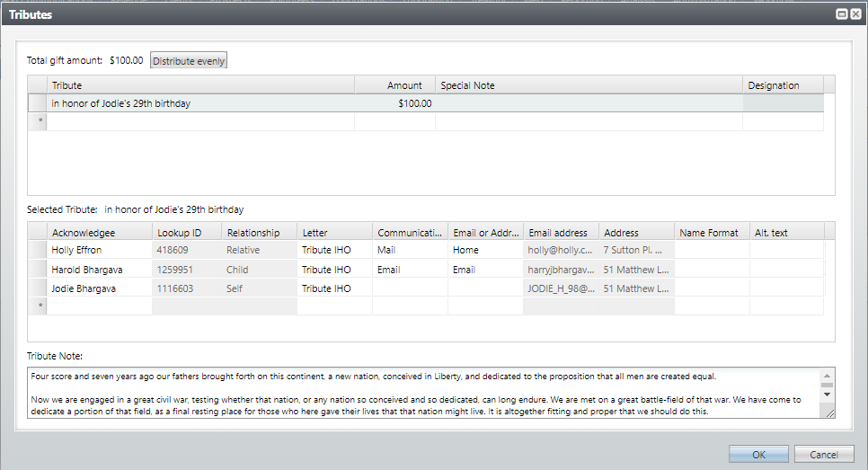Image resolution: width=868 pixels, height=470 pixels.
Task: Close the Tributes dialog with the X icon
Action: [x=855, y=14]
